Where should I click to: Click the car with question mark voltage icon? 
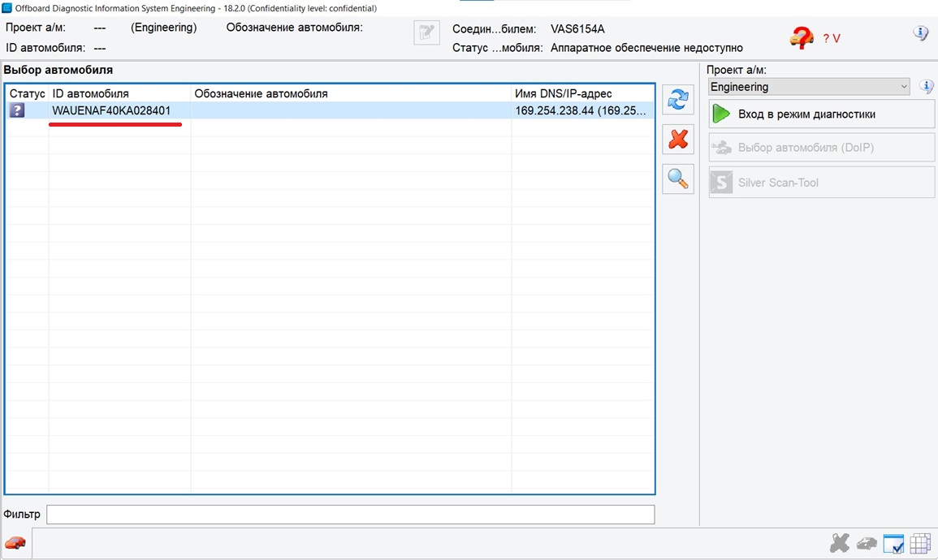pyautogui.click(x=802, y=37)
